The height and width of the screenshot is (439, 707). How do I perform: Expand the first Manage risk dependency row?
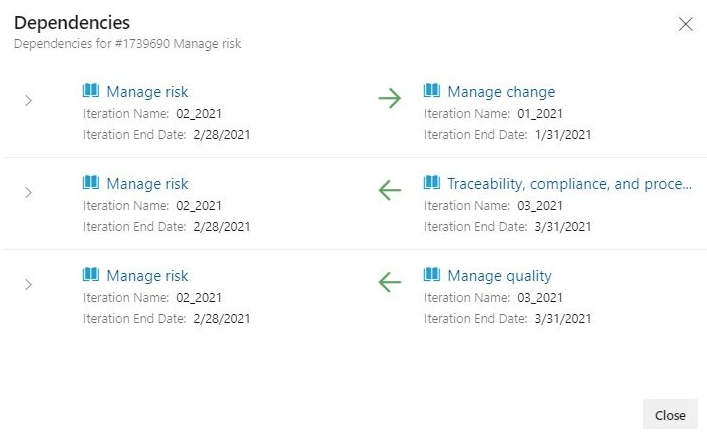(x=28, y=101)
